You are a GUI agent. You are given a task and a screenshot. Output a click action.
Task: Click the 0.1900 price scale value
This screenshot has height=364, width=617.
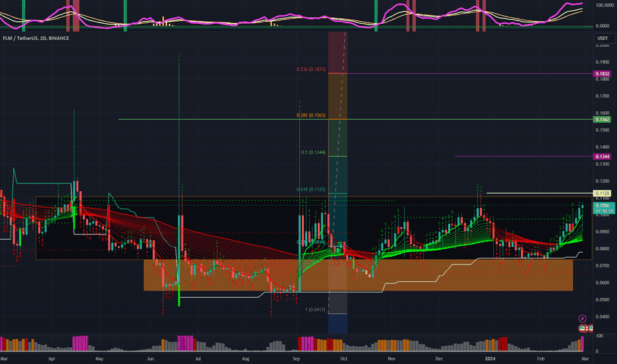point(603,62)
